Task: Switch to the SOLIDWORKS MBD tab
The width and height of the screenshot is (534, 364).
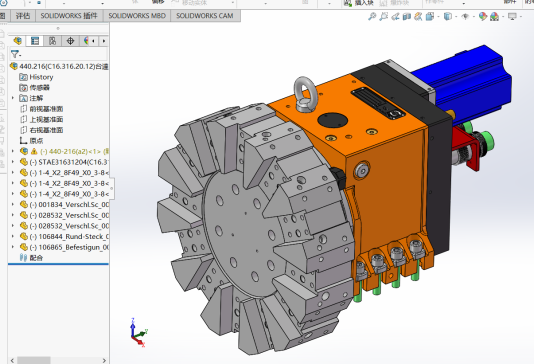Action: tap(137, 16)
